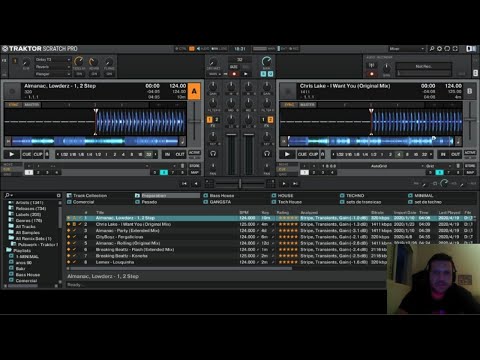480x360 pixels.
Task: Click horizontal scrollbar under track list
Action: point(180,268)
